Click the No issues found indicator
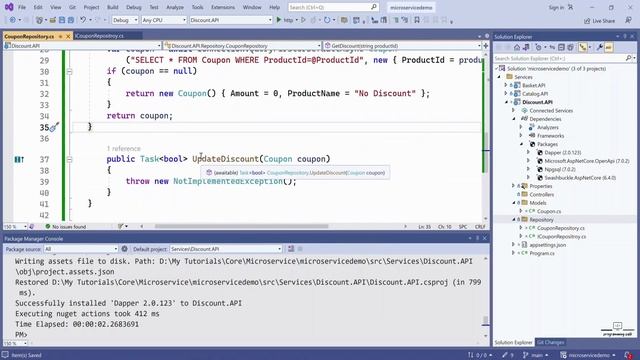This screenshot has width=640, height=360. tap(65, 227)
